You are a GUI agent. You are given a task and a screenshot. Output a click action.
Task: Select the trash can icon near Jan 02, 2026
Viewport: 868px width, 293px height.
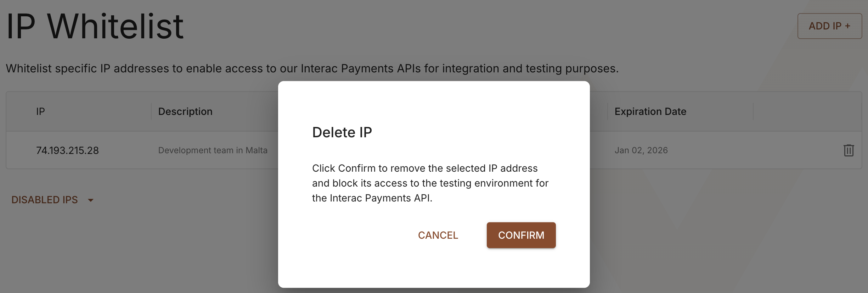click(x=849, y=150)
